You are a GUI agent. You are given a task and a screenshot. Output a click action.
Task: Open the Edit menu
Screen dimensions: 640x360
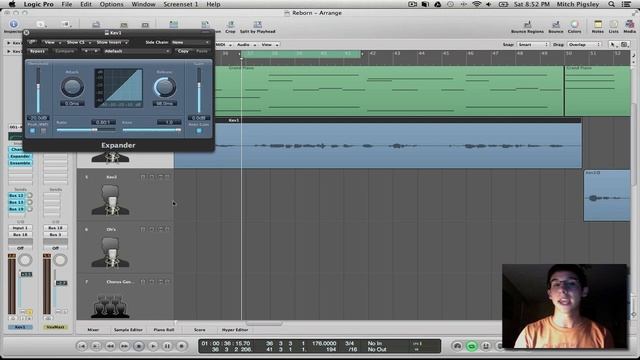coord(86,4)
